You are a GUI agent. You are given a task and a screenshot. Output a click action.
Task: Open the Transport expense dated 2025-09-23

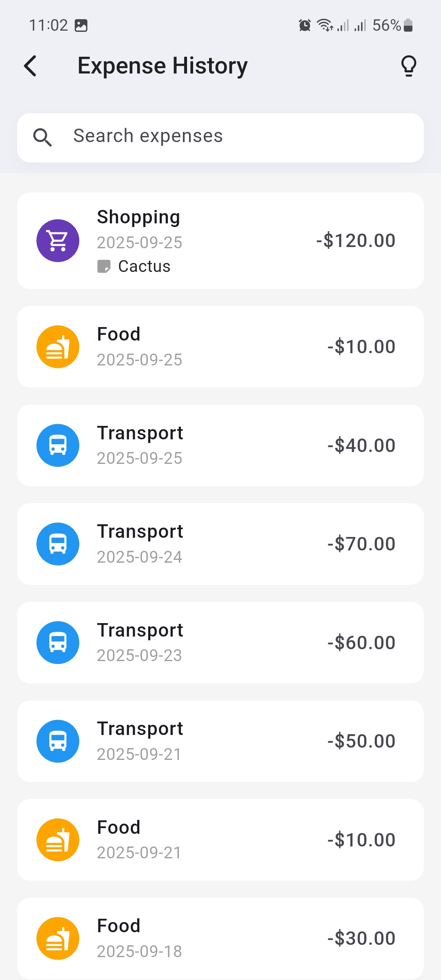click(x=220, y=642)
